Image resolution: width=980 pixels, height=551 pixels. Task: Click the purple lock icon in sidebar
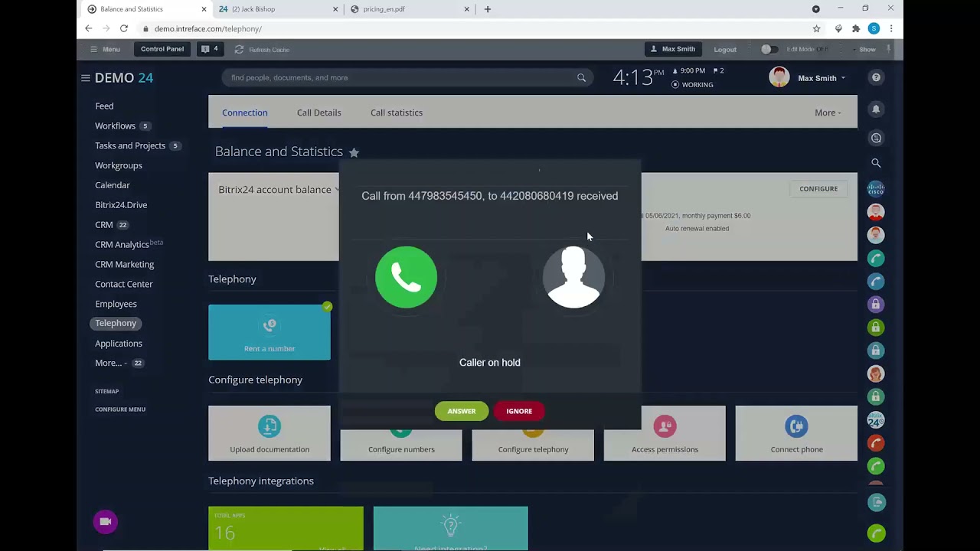pos(876,305)
